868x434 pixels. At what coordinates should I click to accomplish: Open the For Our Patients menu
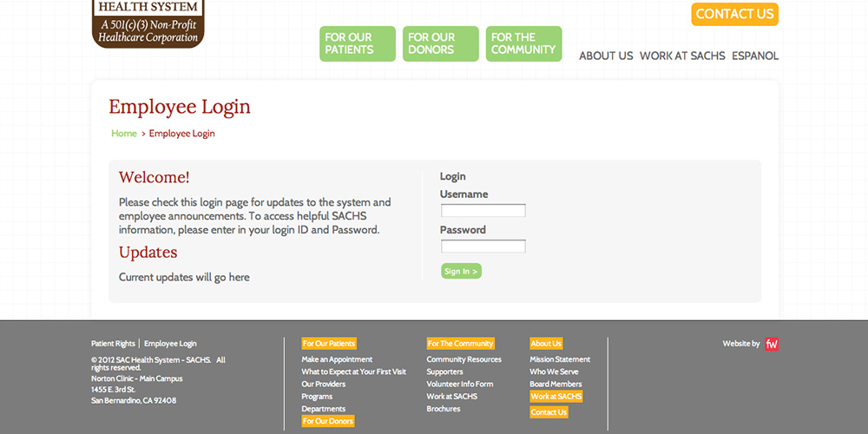(x=358, y=43)
